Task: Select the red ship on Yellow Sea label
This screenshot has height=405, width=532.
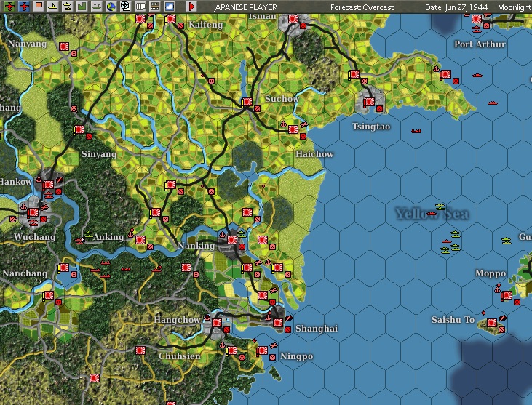Action: click(432, 214)
